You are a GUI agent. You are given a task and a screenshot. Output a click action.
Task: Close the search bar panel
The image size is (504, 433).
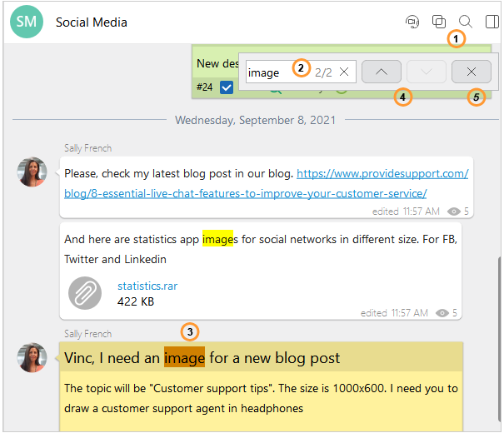(x=472, y=72)
